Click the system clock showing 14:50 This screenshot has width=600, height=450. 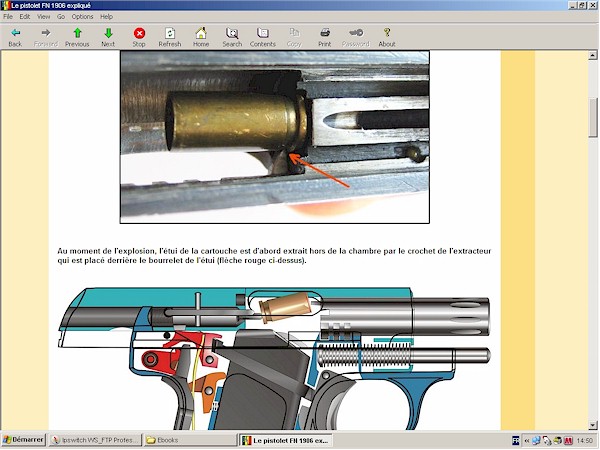pyautogui.click(x=585, y=440)
